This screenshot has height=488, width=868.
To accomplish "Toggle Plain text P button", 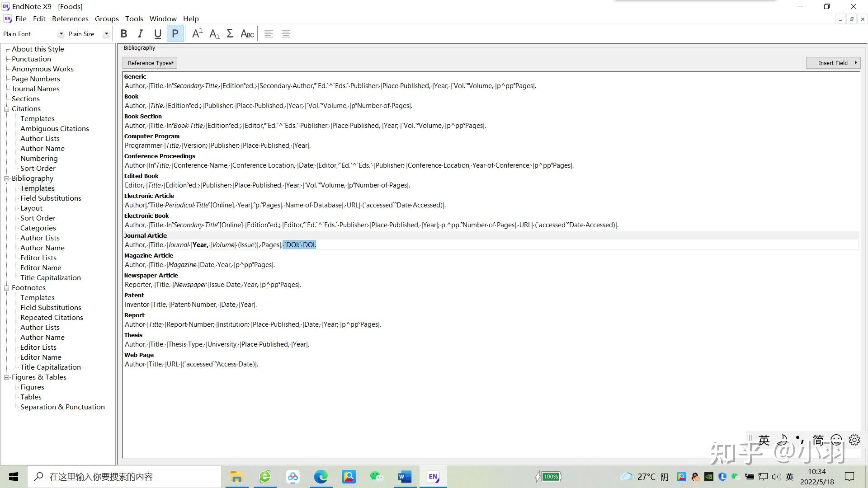I will click(x=175, y=34).
